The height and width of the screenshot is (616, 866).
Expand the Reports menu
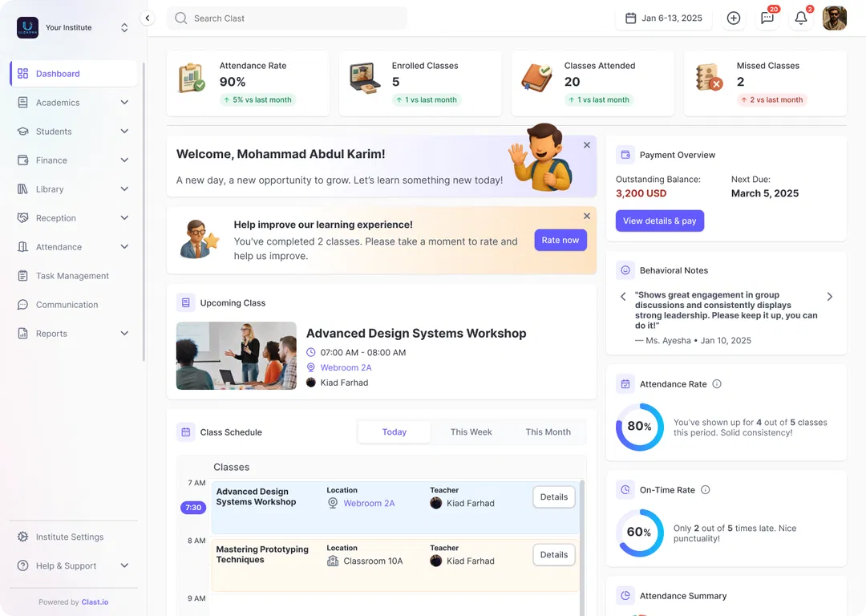click(x=124, y=333)
